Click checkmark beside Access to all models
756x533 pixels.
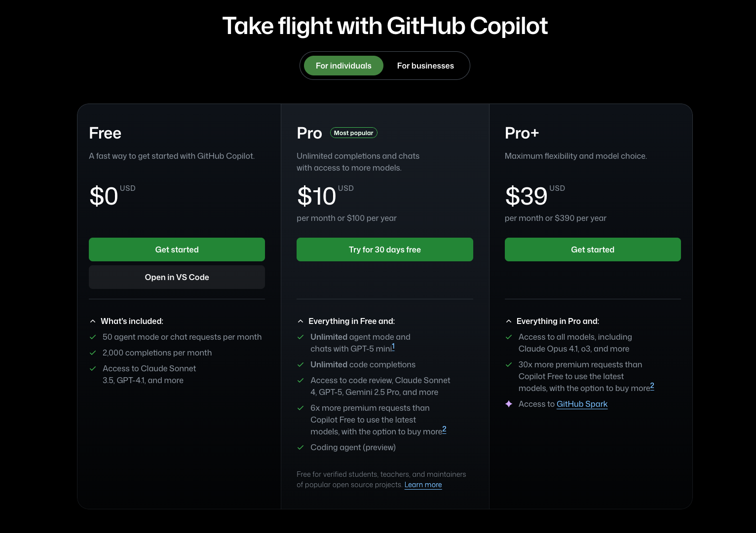tap(509, 337)
